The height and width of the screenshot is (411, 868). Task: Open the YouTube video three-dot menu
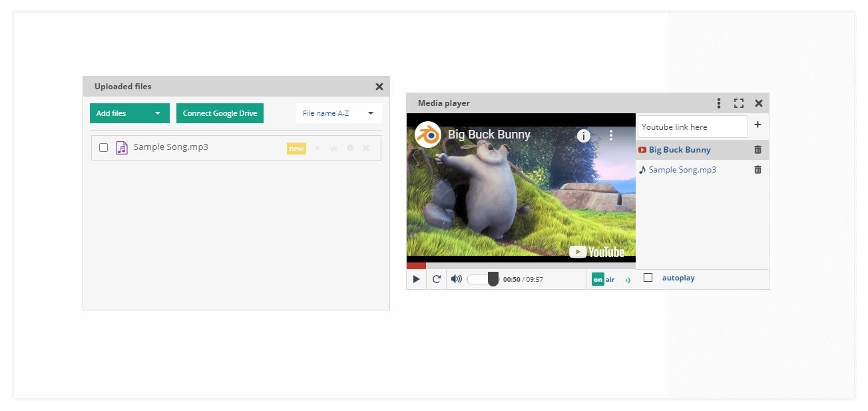[611, 135]
